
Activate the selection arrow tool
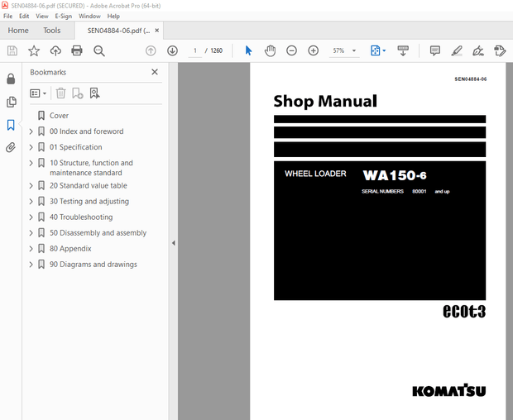coord(248,50)
